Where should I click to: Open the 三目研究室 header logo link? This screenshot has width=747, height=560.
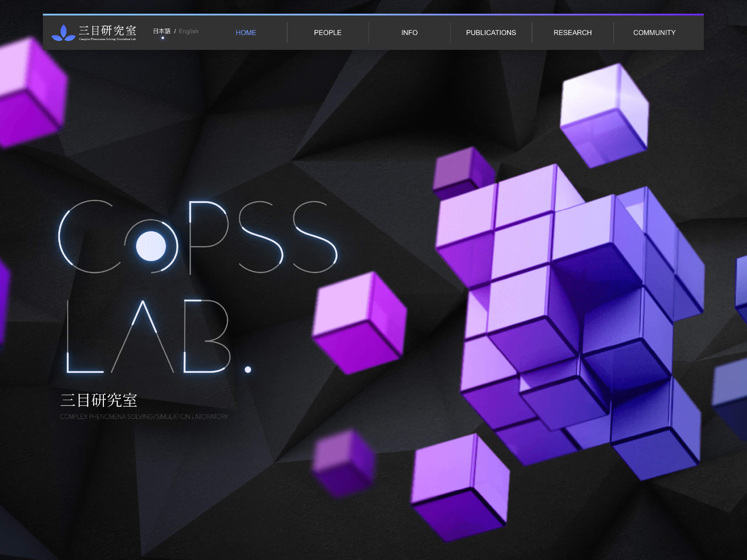pyautogui.click(x=94, y=32)
